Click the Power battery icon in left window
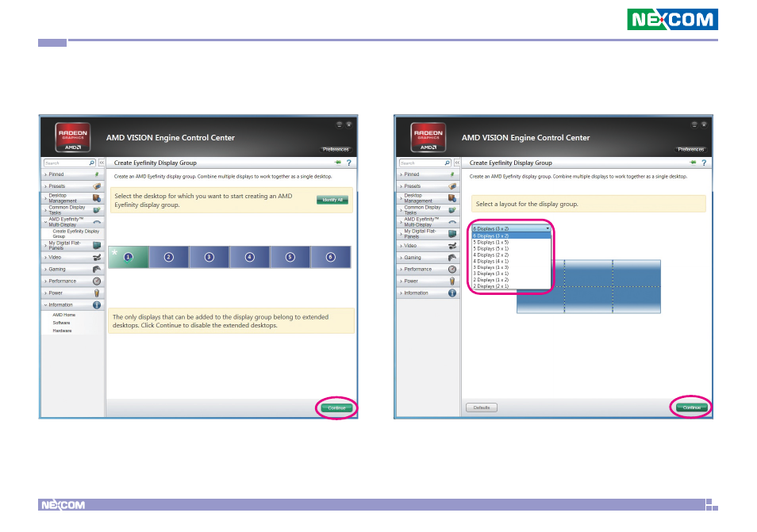 (97, 293)
